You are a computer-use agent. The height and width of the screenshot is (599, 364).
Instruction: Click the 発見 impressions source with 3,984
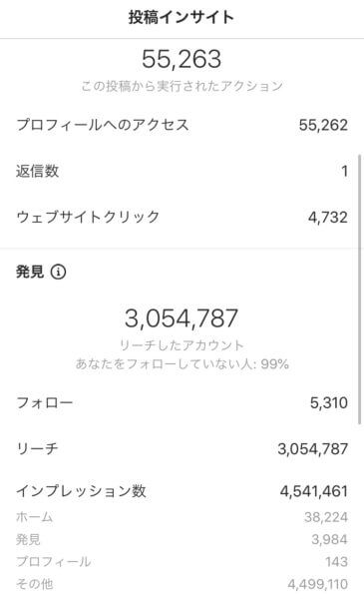click(182, 539)
